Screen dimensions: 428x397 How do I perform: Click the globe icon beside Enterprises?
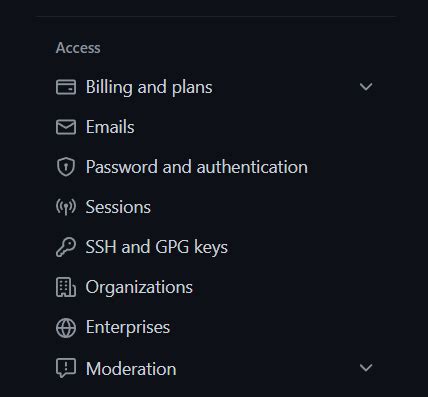click(66, 328)
